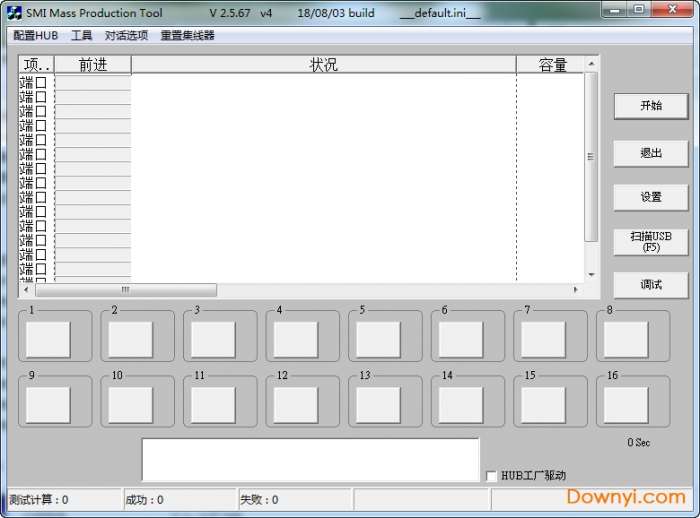This screenshot has height=518, width=700.
Task: Minimize the SMI Mass Production Tool window
Action: coord(616,9)
